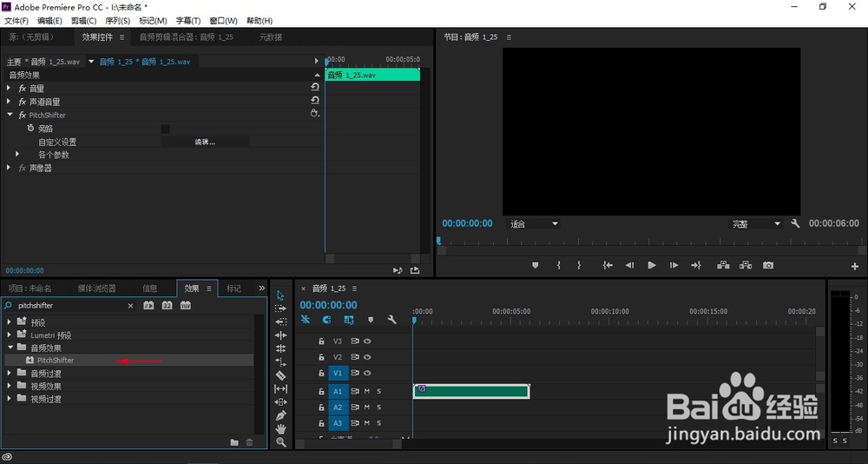Toggle V3 track output eye
The height and width of the screenshot is (464, 868).
pos(367,341)
